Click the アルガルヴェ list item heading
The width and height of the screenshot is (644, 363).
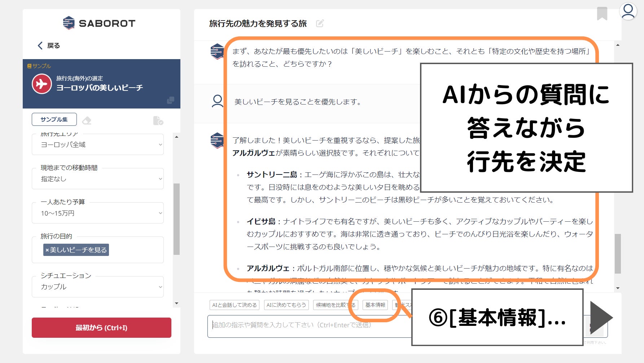pyautogui.click(x=268, y=268)
